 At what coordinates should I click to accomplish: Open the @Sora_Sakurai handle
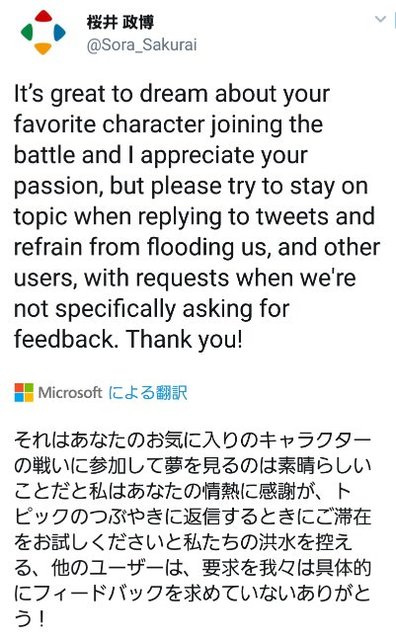pos(142,44)
